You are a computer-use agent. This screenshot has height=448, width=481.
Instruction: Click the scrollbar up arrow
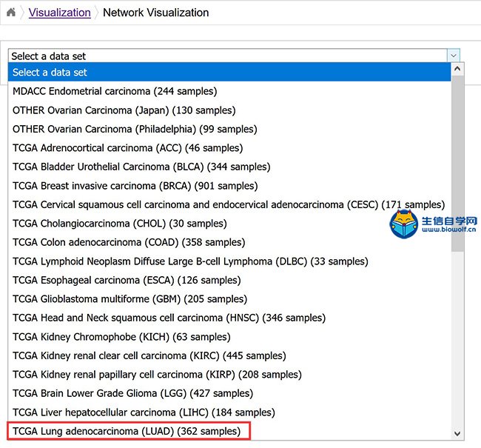(457, 69)
